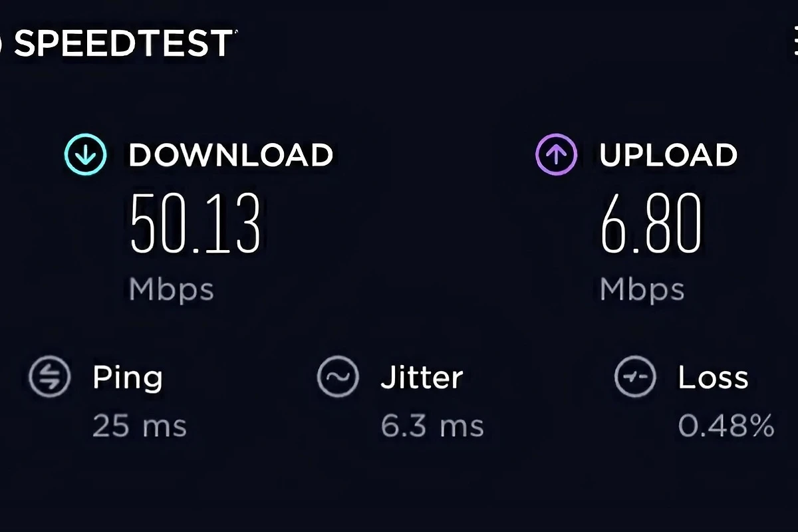Select the Jitter wave icon

pyautogui.click(x=338, y=377)
